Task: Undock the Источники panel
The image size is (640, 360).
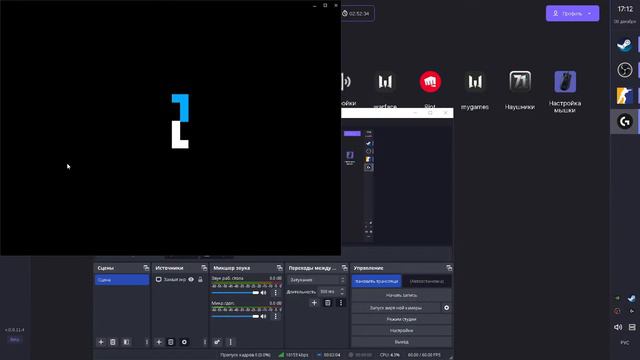Action: [204, 268]
